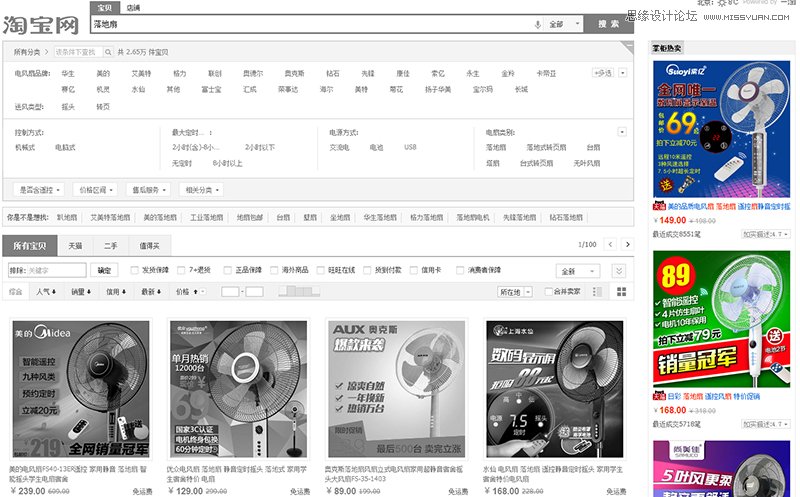Click the main search input field
This screenshot has height=497, width=800.
pyautogui.click(x=312, y=24)
